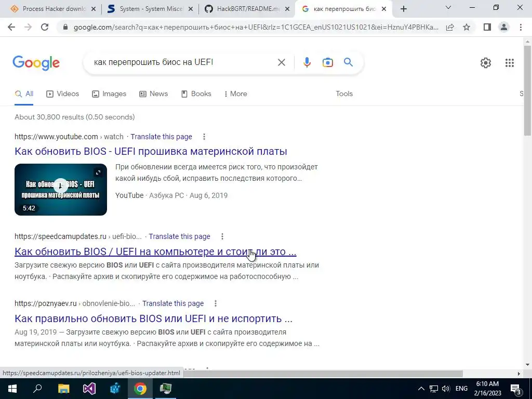532x399 pixels.
Task: Open the notification center
Action: (x=516, y=389)
